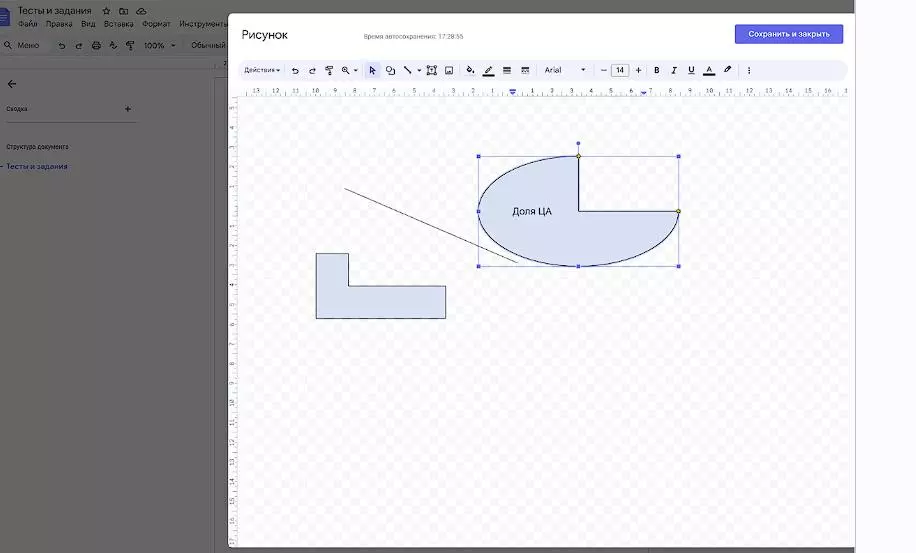This screenshot has height=553, width=916.
Task: Increase font size with plus button
Action: (638, 71)
